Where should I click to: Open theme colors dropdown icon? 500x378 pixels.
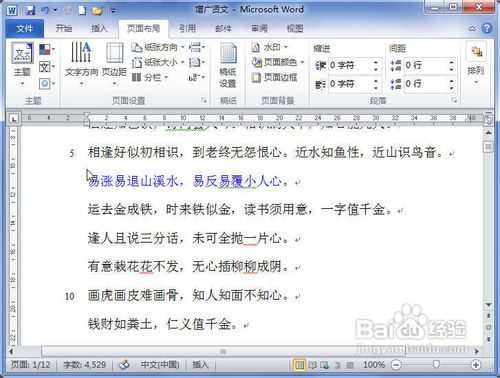coord(46,50)
